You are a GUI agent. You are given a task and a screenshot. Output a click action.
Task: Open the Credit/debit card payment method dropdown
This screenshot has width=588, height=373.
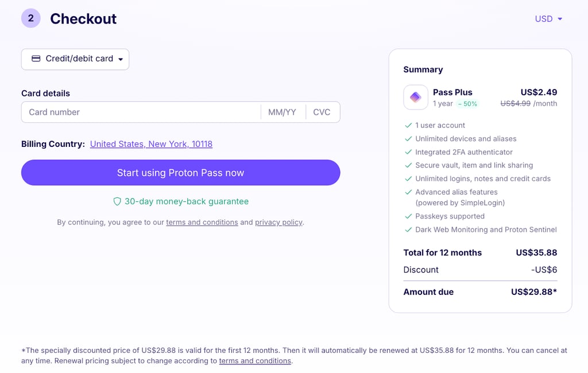(x=75, y=59)
